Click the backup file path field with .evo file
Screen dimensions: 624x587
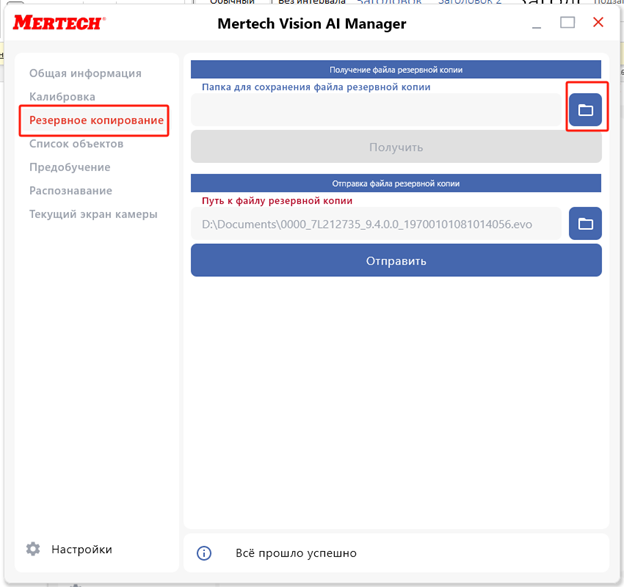tap(376, 224)
